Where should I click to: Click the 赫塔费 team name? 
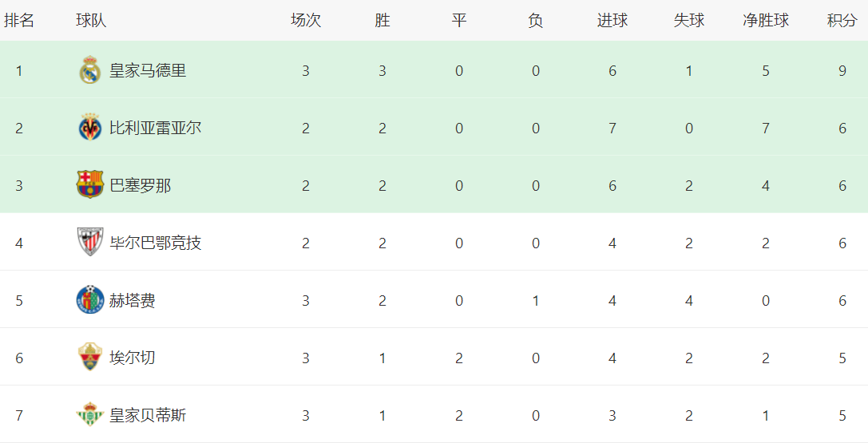click(x=133, y=300)
